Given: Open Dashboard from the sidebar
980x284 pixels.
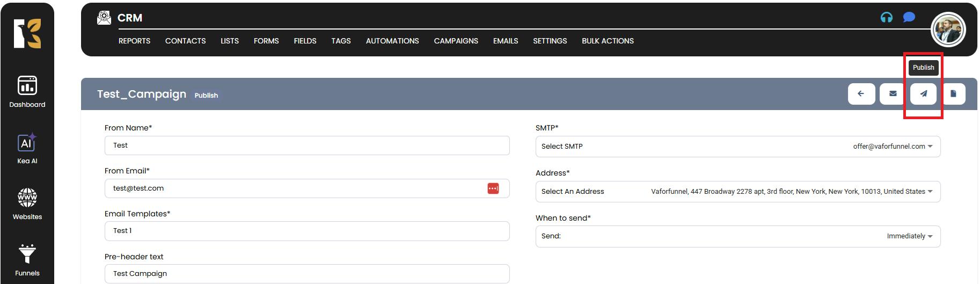Looking at the screenshot, I should point(27,92).
